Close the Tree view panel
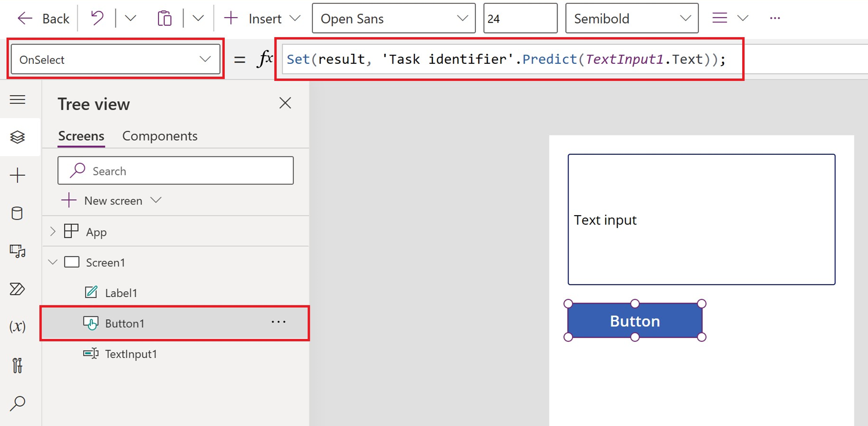 (285, 103)
